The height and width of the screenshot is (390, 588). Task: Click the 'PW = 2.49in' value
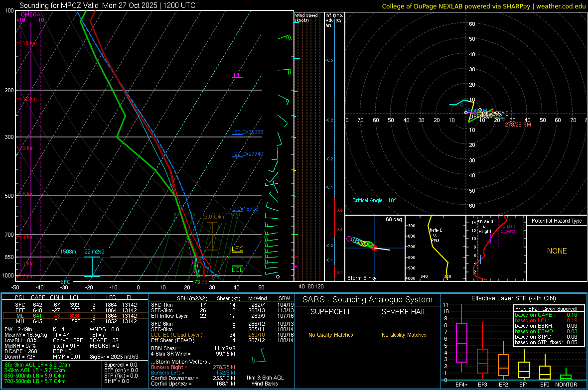(18, 329)
